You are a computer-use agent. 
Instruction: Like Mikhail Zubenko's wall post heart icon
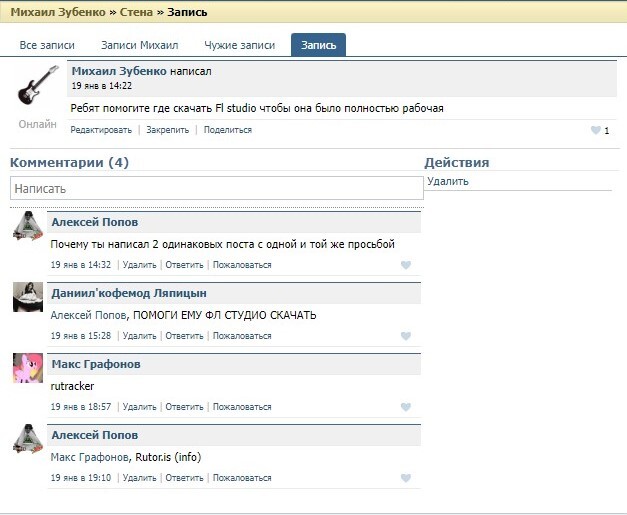(x=596, y=130)
